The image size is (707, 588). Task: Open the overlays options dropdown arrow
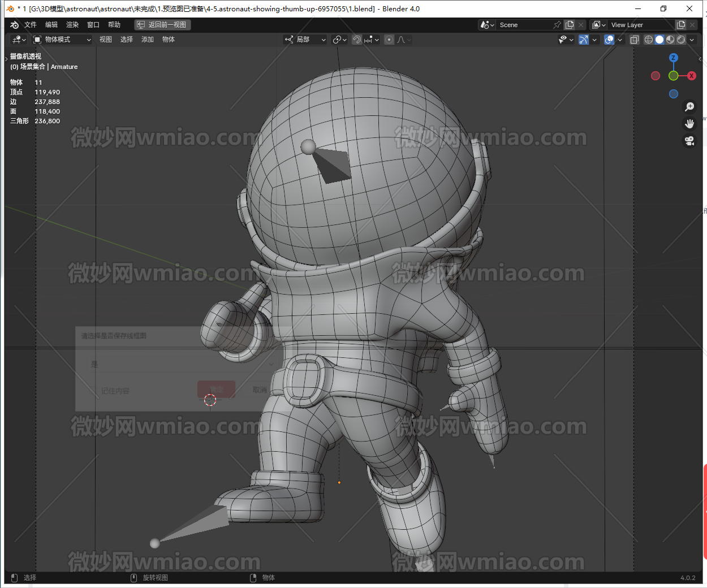(x=620, y=40)
